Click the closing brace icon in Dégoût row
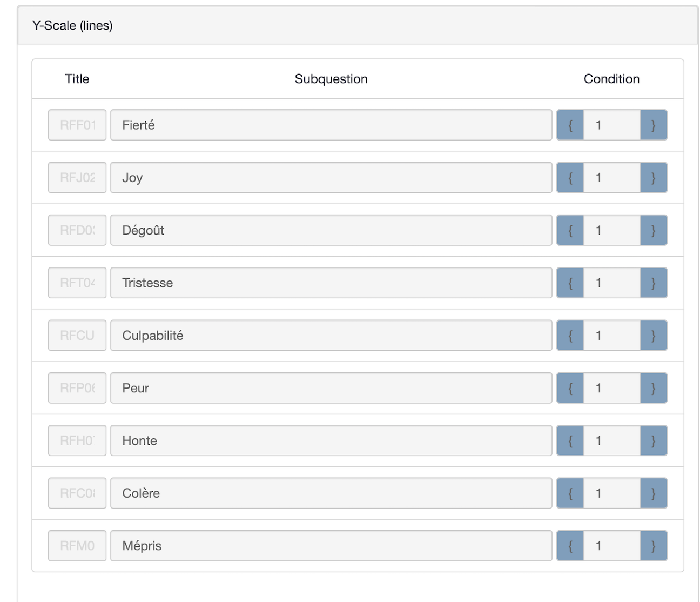The image size is (700, 602). click(654, 230)
